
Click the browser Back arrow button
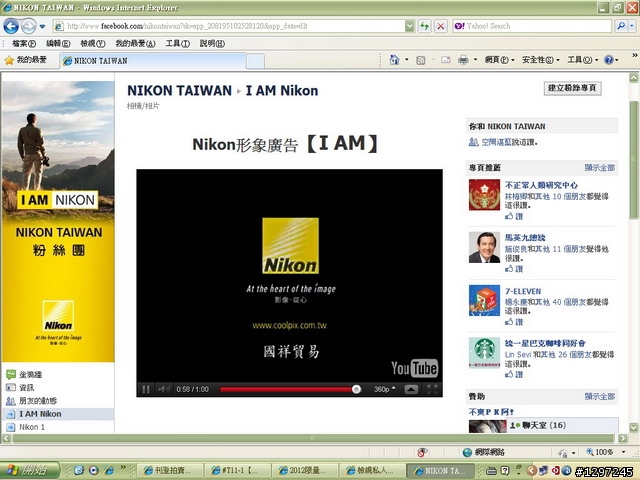click(x=11, y=27)
